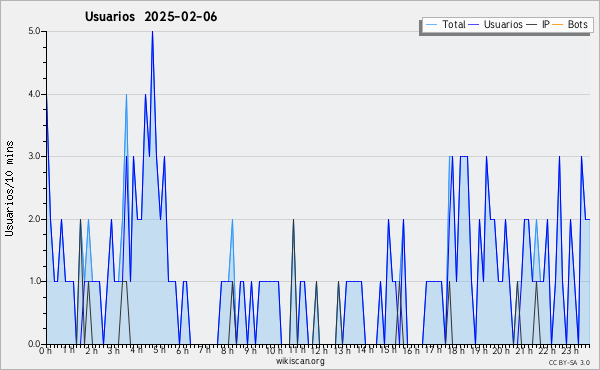Click the '6 h' x-axis label

(182, 351)
